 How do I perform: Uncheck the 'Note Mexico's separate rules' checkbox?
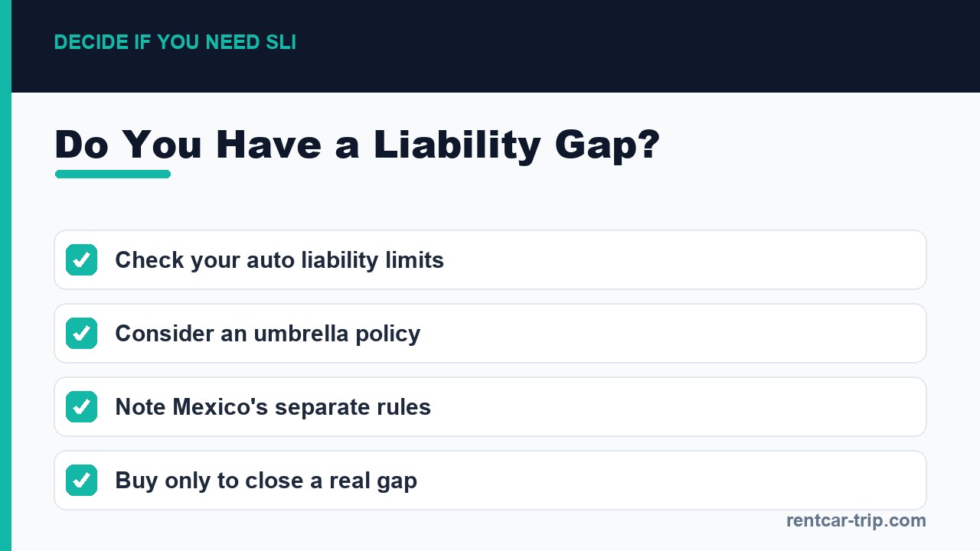[x=81, y=407]
